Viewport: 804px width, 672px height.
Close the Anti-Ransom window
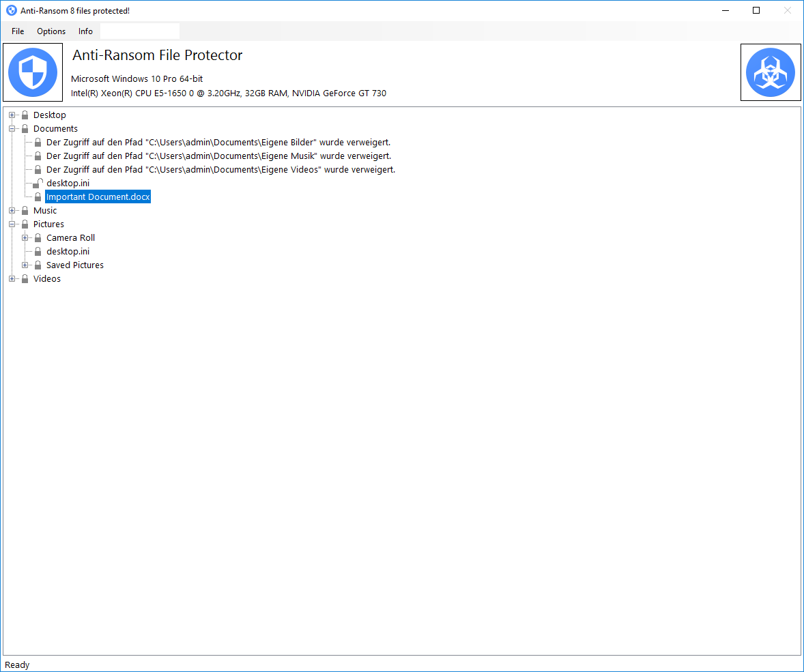point(788,10)
